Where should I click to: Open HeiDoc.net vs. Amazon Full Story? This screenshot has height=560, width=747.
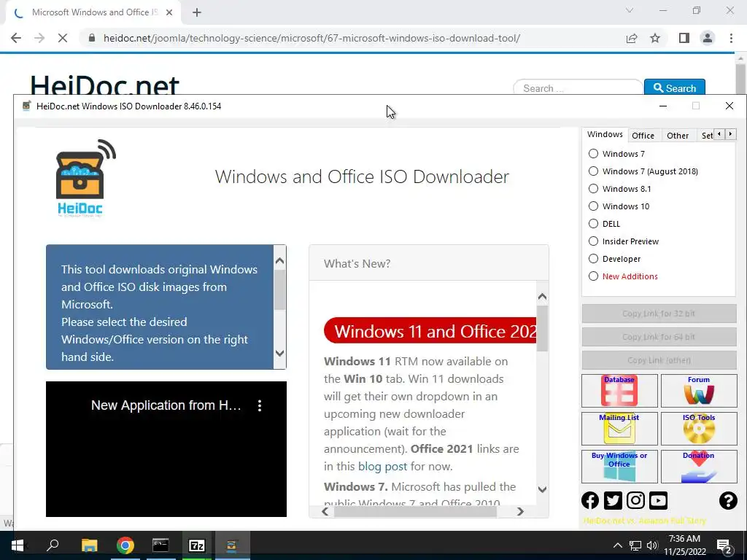click(645, 521)
